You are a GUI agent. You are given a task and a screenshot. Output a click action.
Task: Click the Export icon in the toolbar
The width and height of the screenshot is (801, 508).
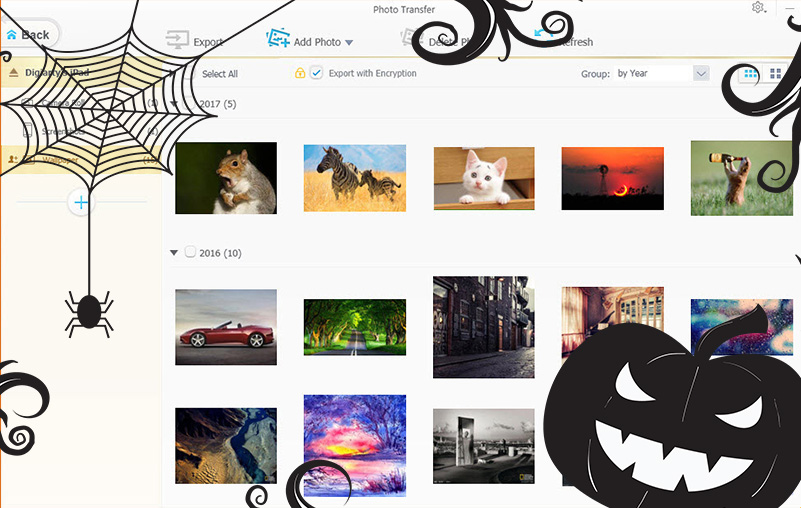click(x=177, y=40)
